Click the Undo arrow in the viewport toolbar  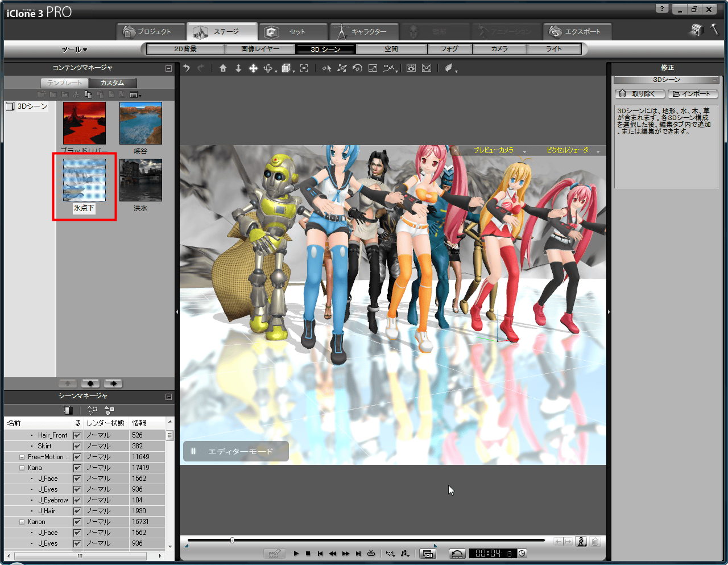coord(186,68)
